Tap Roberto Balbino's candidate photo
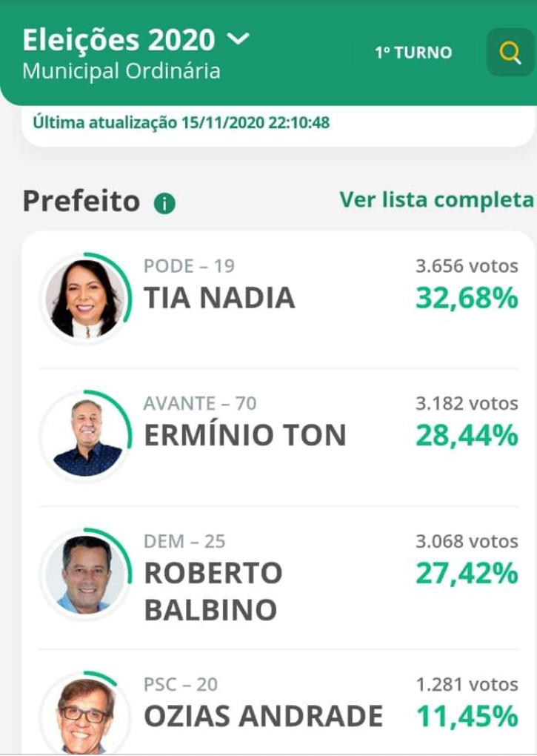 [x=85, y=574]
